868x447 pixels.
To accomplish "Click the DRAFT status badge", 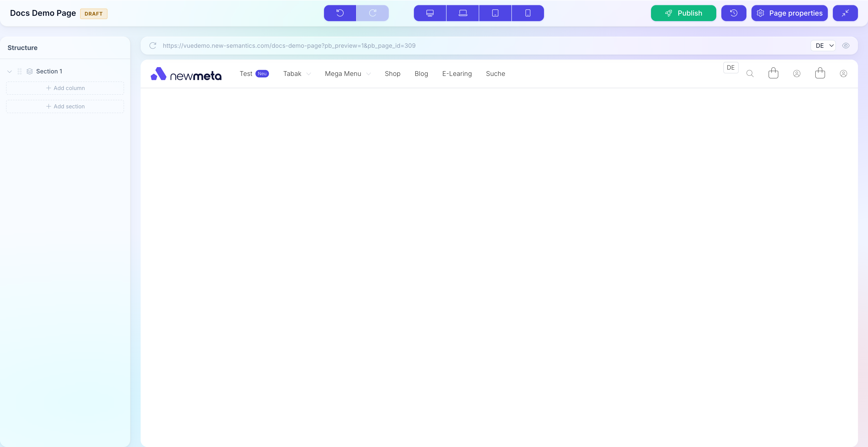I will tap(94, 14).
